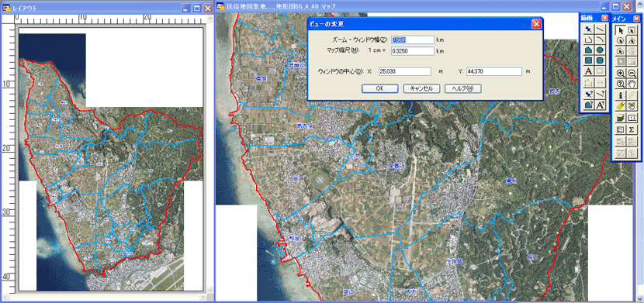Viewport: 644px width, 303px height.
Task: Close the 描画 drawing toolbar
Action: point(604,18)
